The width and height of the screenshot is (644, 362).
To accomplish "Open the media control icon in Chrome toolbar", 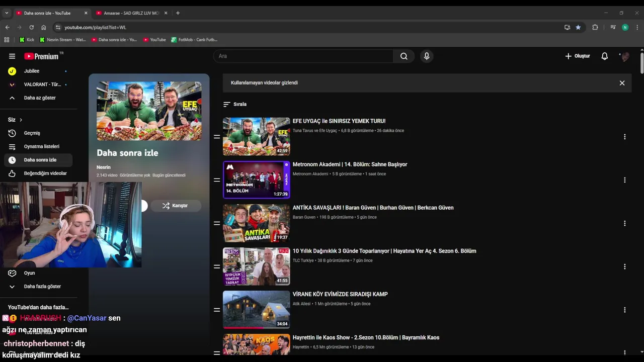I will coord(613,27).
